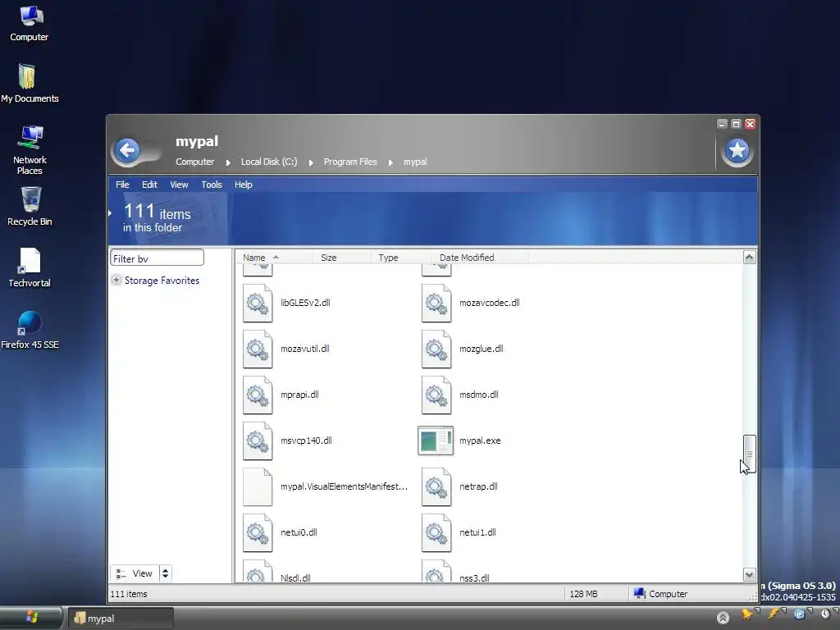Viewport: 840px width, 630px height.
Task: Click the scrollbar up arrow
Action: coord(750,257)
